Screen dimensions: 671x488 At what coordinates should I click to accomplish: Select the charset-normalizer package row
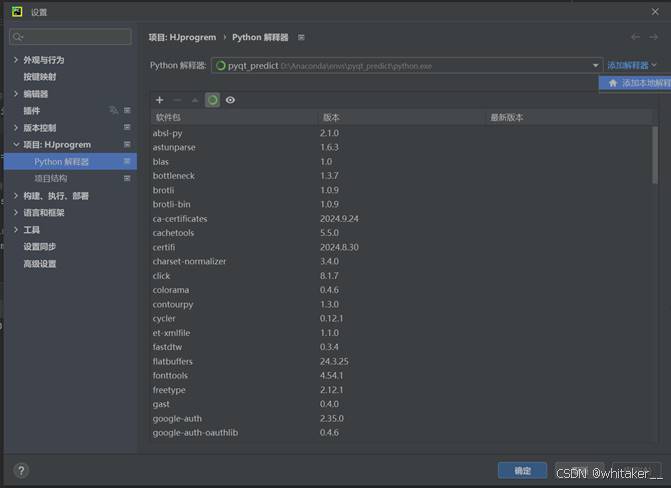point(401,261)
